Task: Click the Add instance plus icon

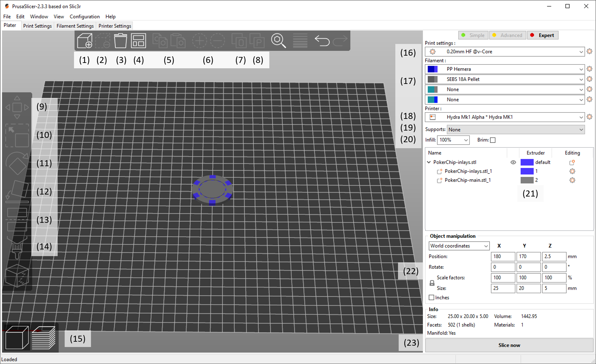Action: pos(199,41)
